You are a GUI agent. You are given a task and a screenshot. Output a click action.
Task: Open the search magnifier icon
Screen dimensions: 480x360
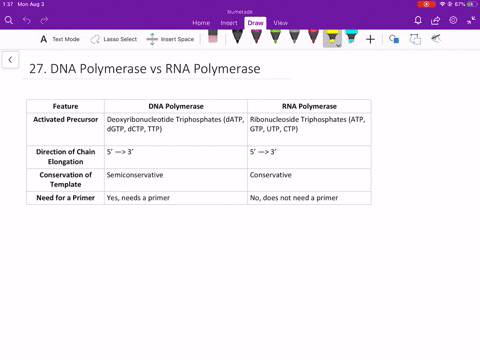click(9, 21)
